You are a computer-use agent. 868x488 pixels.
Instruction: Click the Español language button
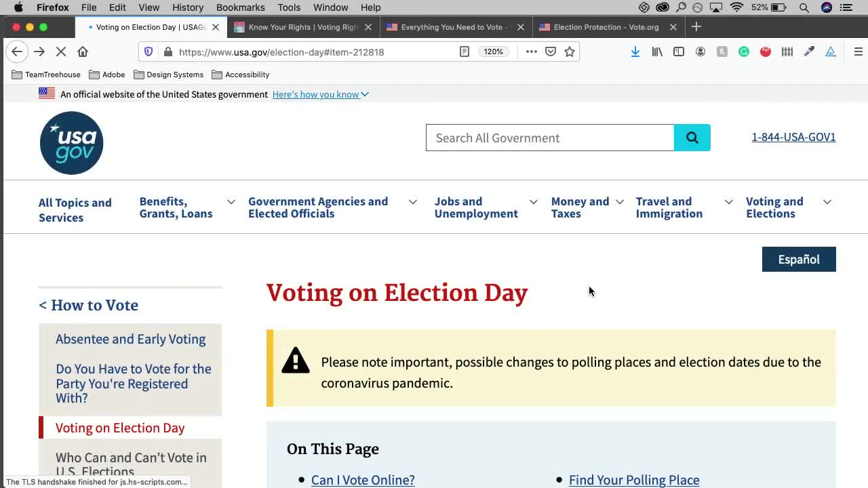pyautogui.click(x=798, y=260)
